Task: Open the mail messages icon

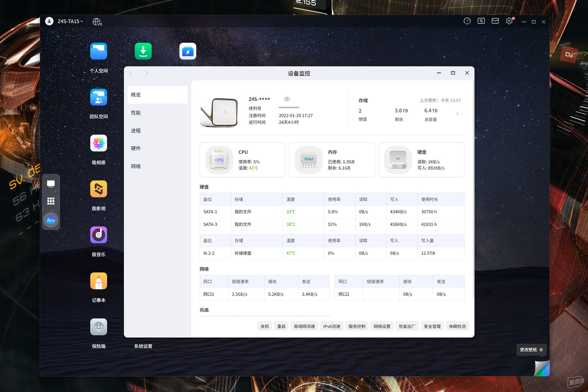Action: 495,21
